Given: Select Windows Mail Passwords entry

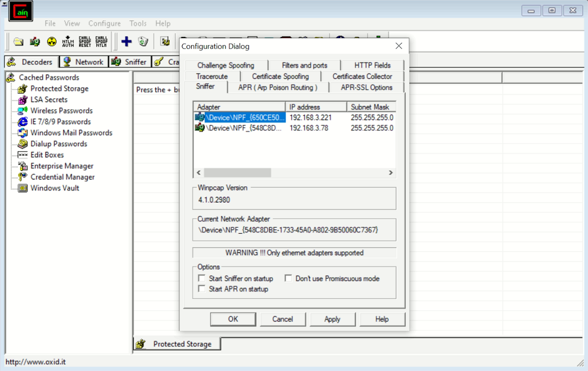Looking at the screenshot, I should (x=71, y=133).
